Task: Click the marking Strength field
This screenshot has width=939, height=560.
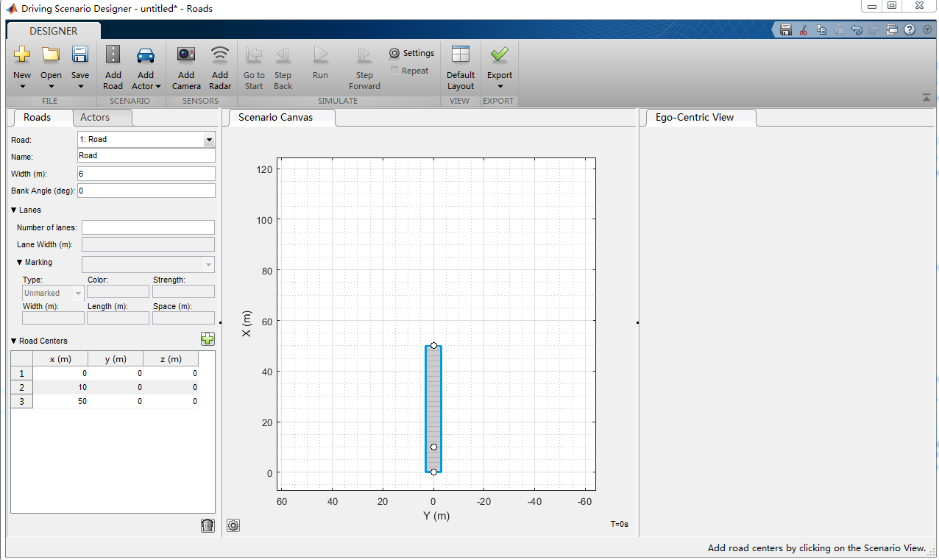Action: click(183, 291)
